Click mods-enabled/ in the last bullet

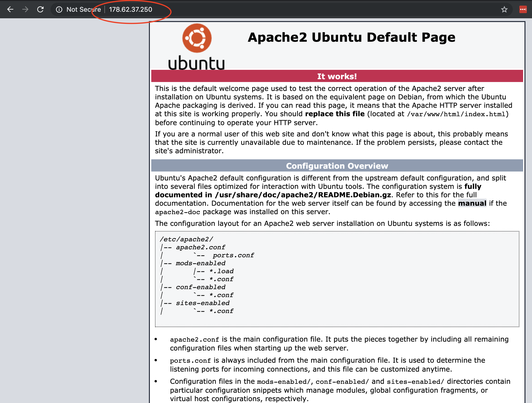pyautogui.click(x=284, y=382)
